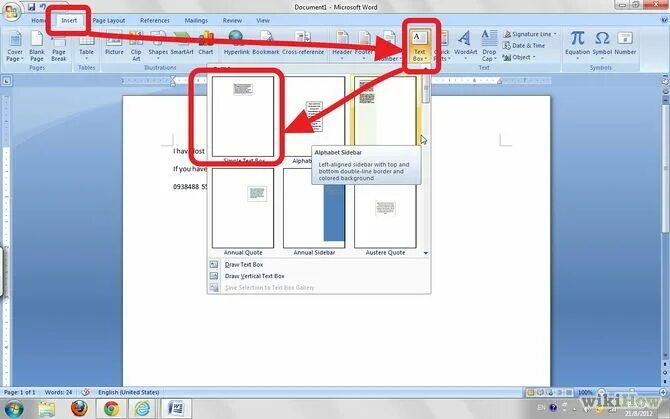
Task: Select the Annual Quote thumbnail
Action: click(x=243, y=208)
